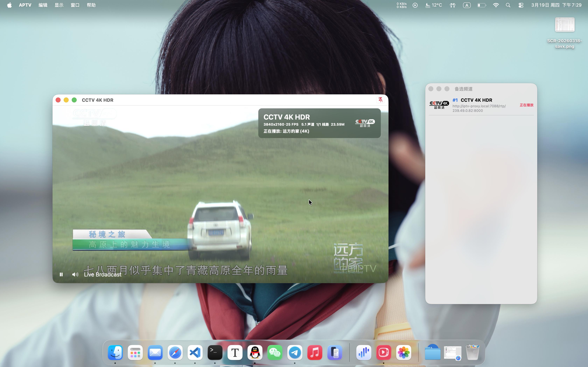The width and height of the screenshot is (588, 367).
Task: Click the CCTV 4K HDR info overlay card
Action: click(x=319, y=123)
